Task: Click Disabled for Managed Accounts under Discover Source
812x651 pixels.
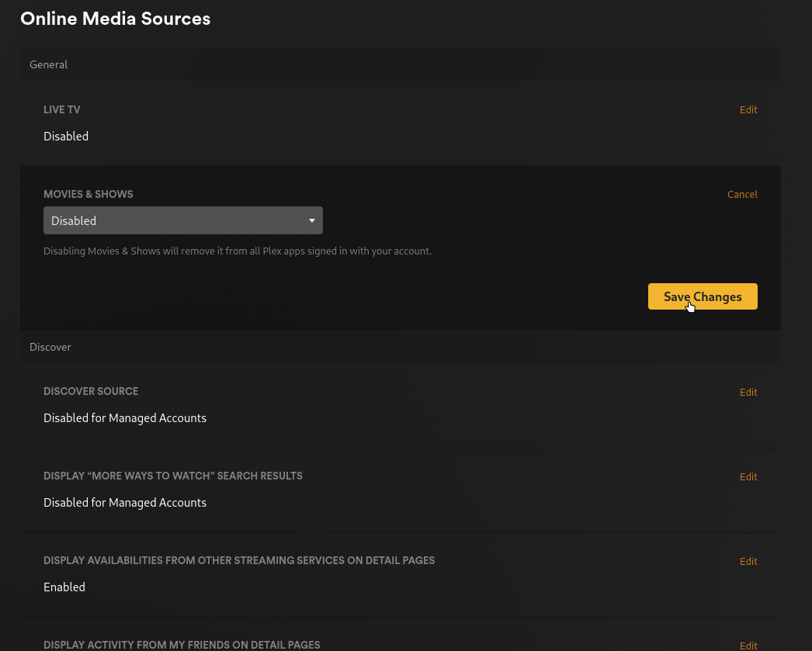Action: pyautogui.click(x=125, y=417)
